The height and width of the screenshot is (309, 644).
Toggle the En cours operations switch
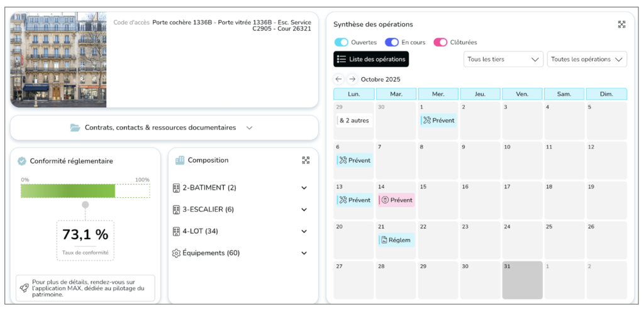[392, 43]
